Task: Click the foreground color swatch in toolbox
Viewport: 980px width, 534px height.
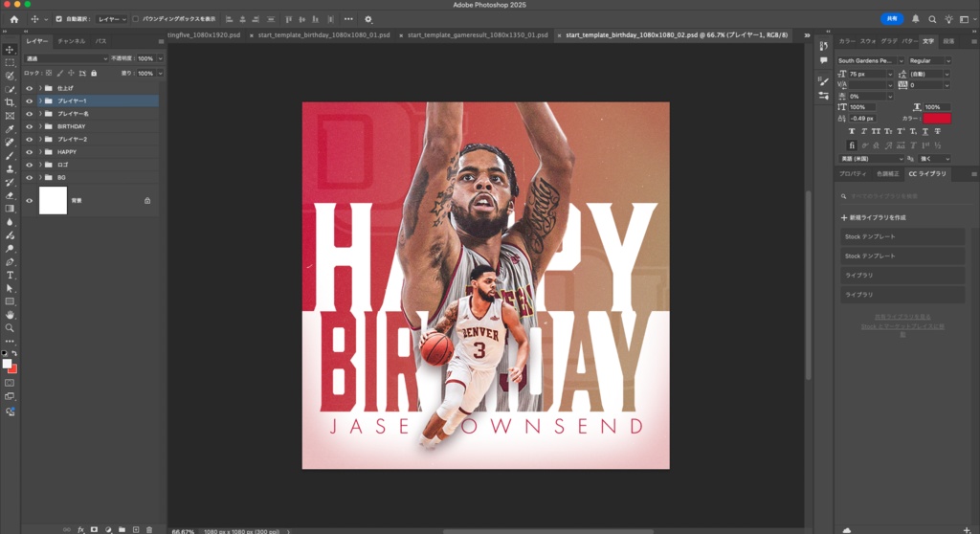Action: pyautogui.click(x=7, y=364)
